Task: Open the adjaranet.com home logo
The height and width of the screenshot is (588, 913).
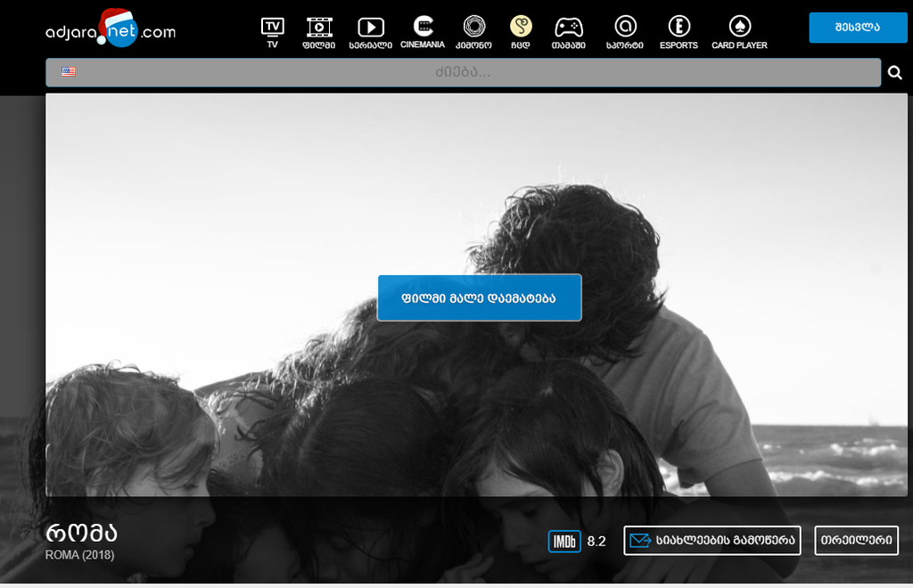Action: click(111, 29)
